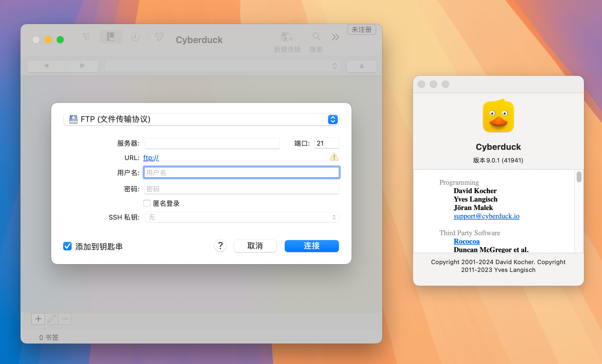Click the 连接 connect button
602x364 pixels.
point(312,246)
